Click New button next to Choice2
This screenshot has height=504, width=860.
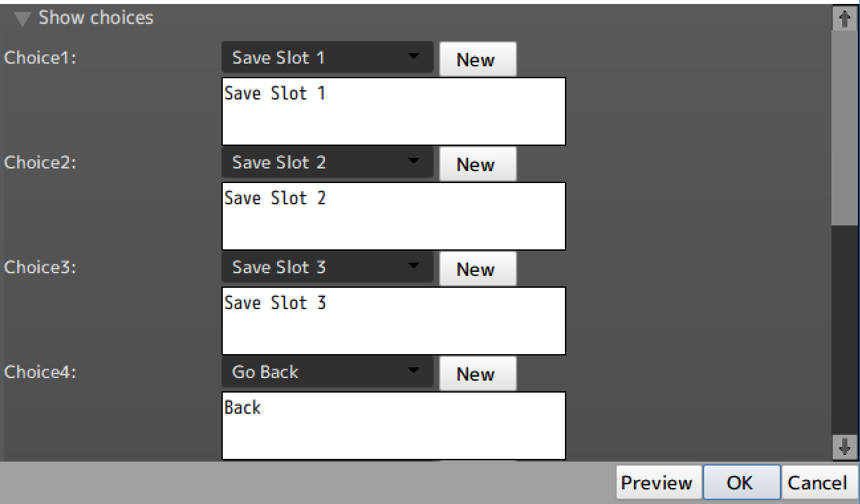pyautogui.click(x=477, y=164)
